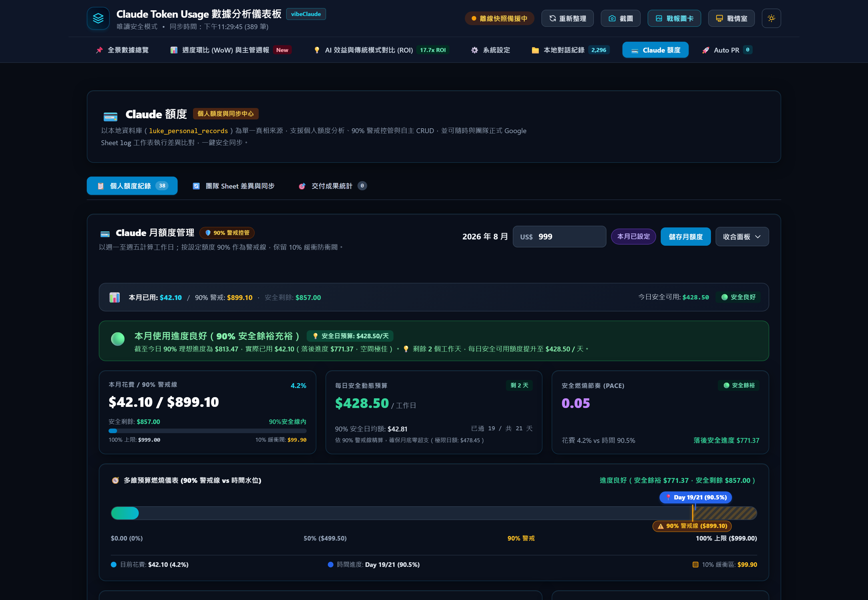
Task: Click the folder icon beside 本地對話紀錄
Action: pos(535,50)
